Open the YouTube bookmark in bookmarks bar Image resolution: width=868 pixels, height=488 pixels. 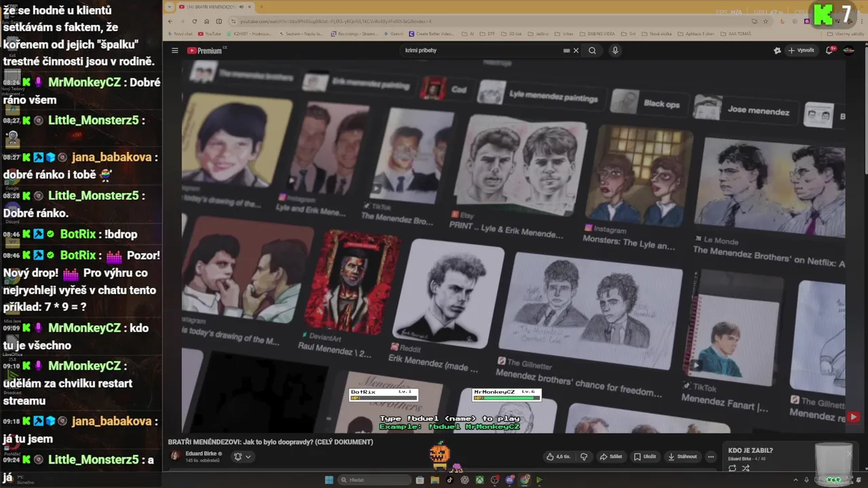coord(210,33)
